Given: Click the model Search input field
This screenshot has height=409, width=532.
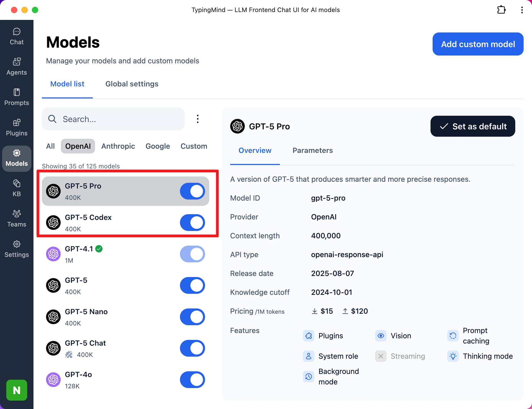Looking at the screenshot, I should tap(113, 119).
